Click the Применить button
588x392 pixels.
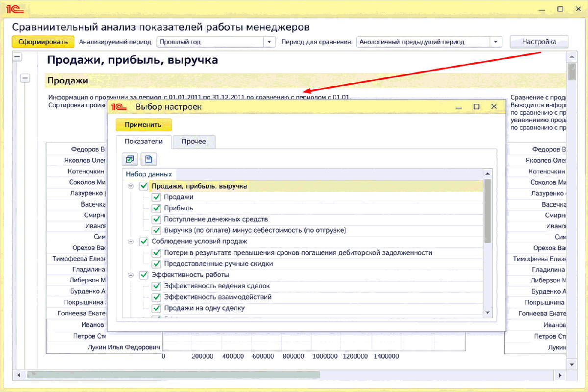point(144,124)
